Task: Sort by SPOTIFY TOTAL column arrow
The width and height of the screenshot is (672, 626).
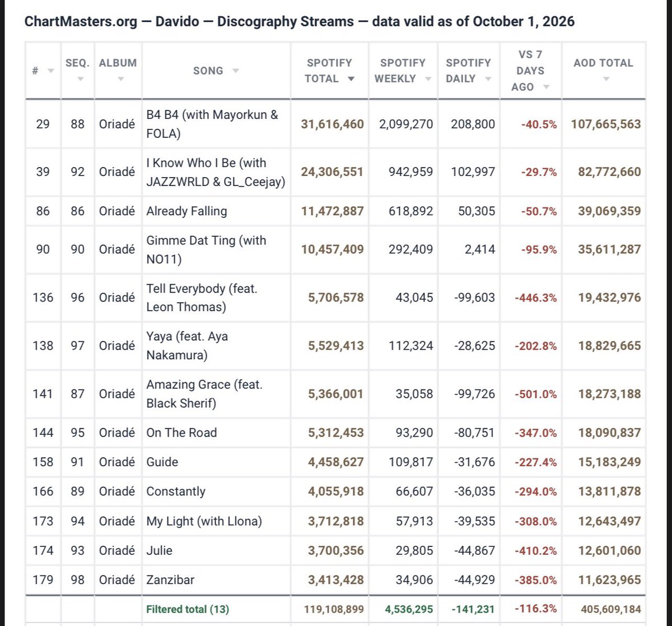Action: pos(351,79)
